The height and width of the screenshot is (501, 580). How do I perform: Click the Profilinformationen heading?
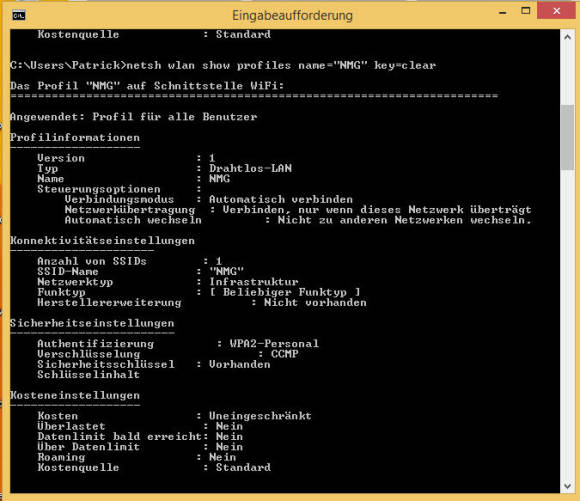point(75,138)
